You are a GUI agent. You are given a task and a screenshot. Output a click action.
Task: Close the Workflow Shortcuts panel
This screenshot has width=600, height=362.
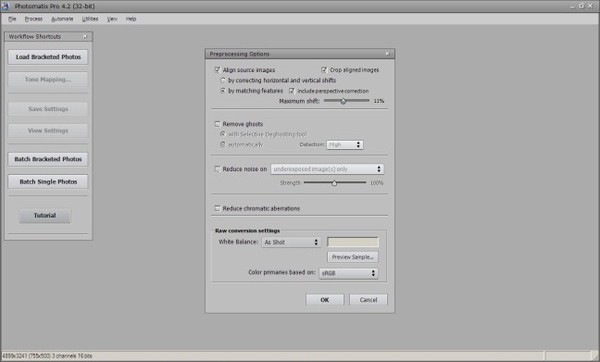click(85, 37)
